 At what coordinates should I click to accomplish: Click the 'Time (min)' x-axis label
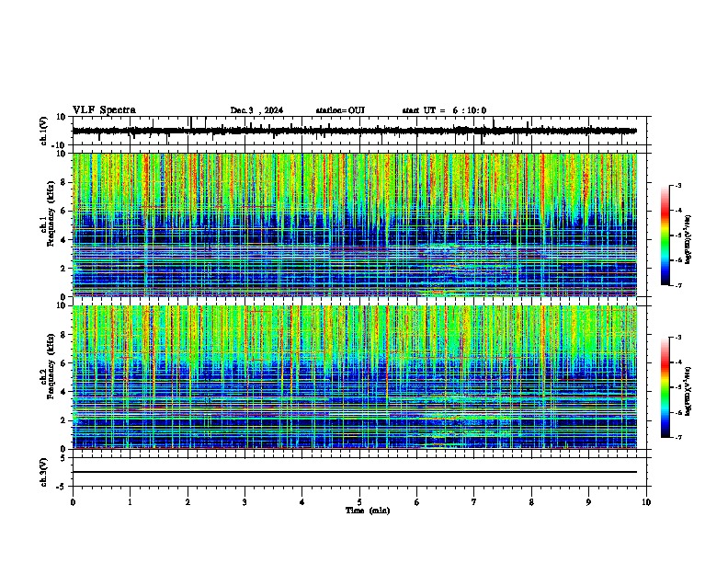pyautogui.click(x=368, y=511)
